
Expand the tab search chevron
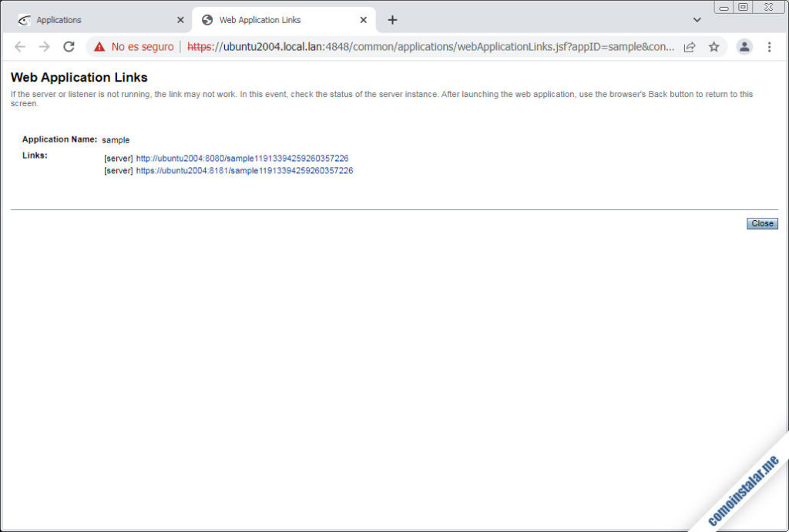pyautogui.click(x=697, y=20)
